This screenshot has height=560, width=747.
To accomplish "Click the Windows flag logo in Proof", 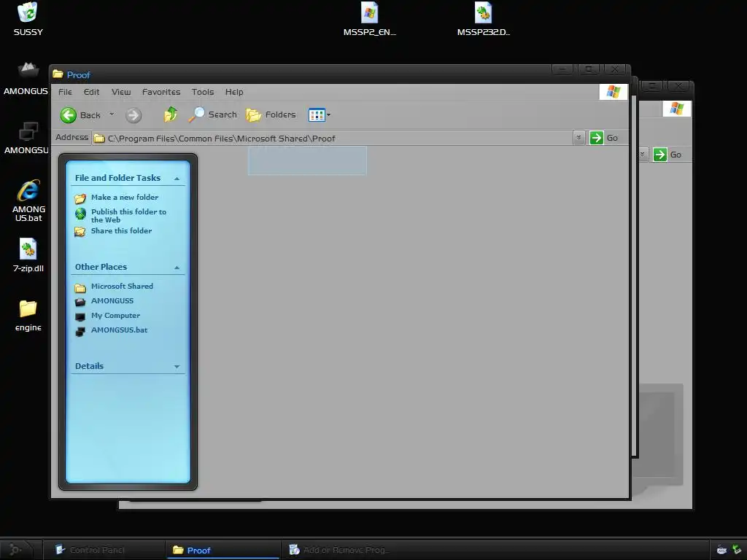I will tap(613, 92).
